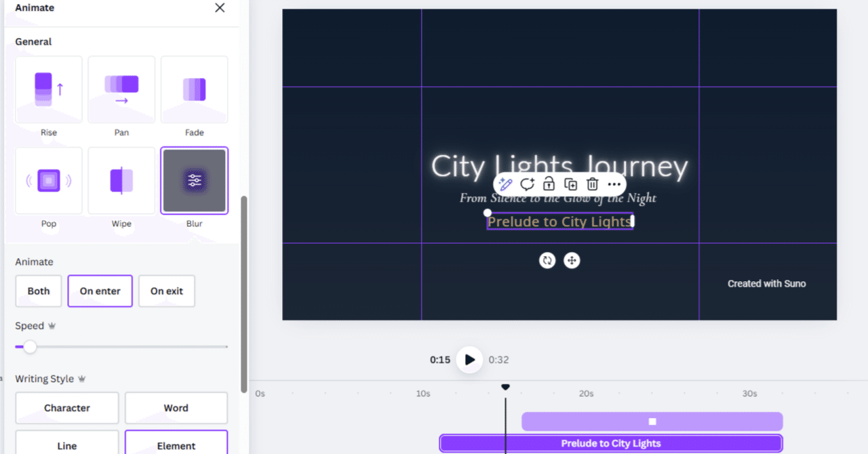868x454 pixels.
Task: Click the Prelude to City Lights text box
Action: pyautogui.click(x=559, y=222)
